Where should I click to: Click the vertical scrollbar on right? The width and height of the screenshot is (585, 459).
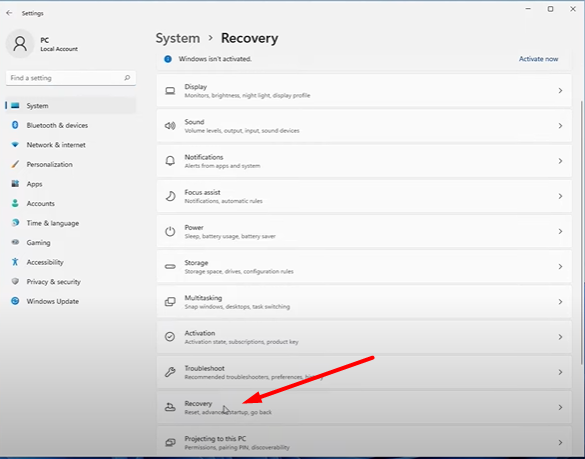pyautogui.click(x=582, y=231)
